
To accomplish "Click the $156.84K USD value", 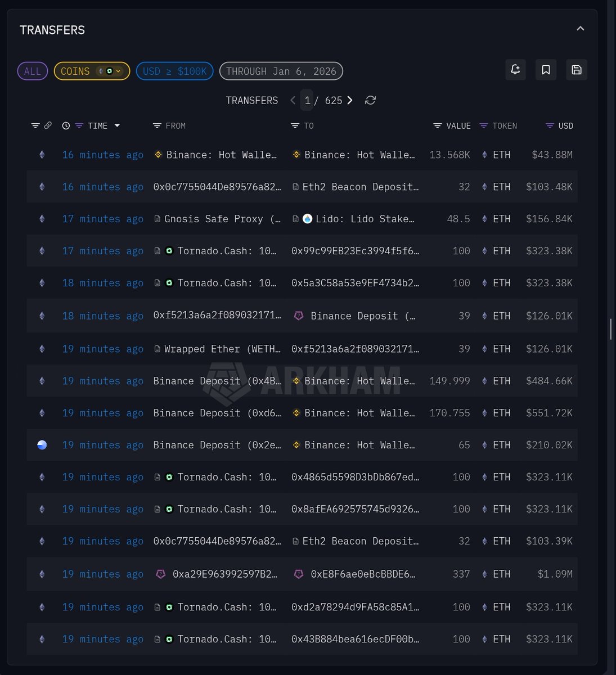I will click(549, 219).
